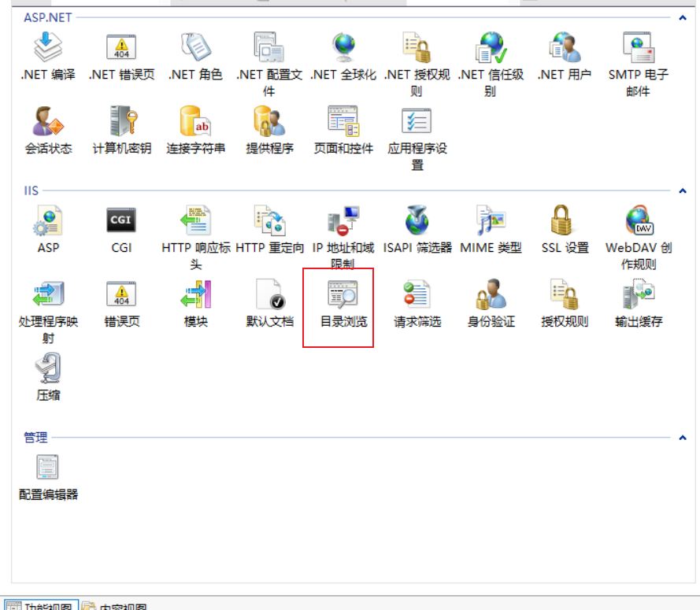Select the 默认文档 icon
The image size is (700, 610).
271,294
